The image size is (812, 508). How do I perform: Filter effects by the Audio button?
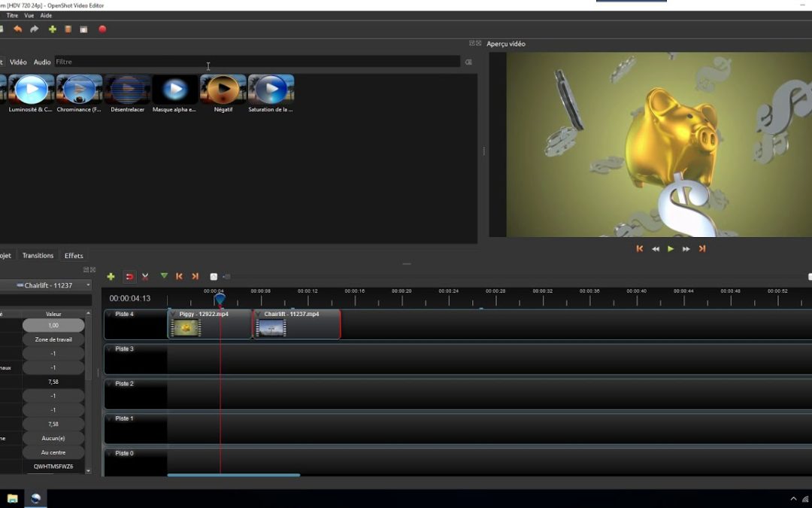coord(42,62)
